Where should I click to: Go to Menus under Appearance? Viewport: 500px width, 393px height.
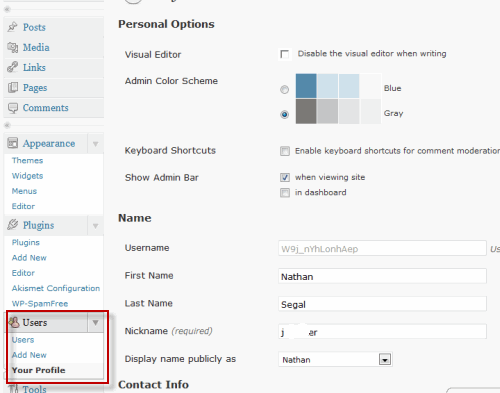[24, 191]
